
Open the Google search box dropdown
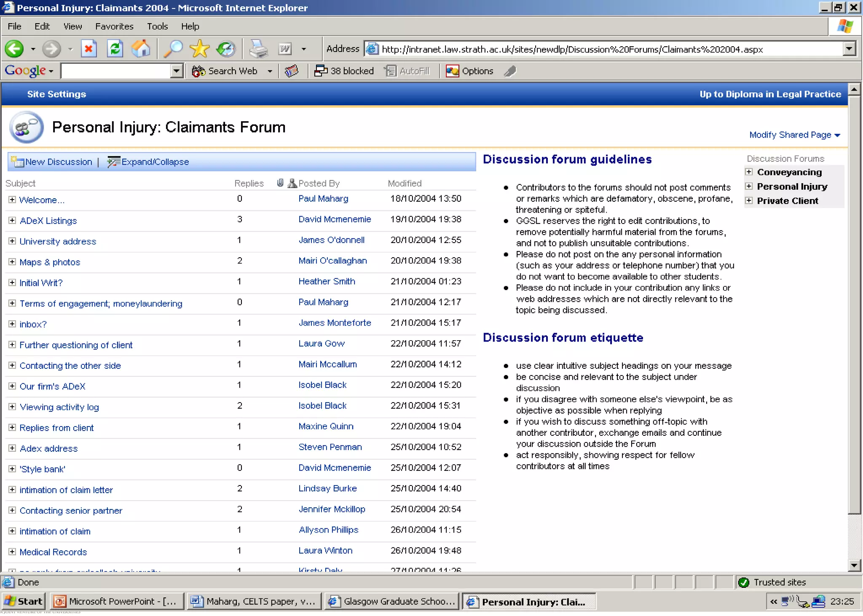(177, 71)
